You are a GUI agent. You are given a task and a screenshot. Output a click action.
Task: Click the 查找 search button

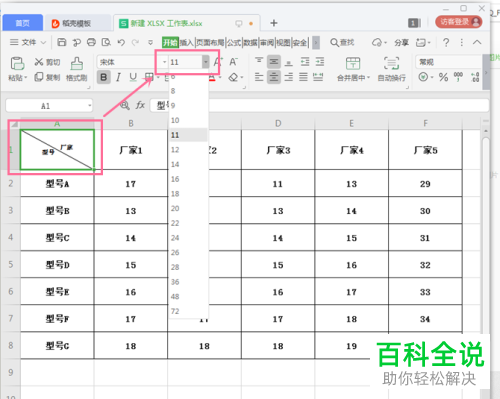[x=342, y=42]
